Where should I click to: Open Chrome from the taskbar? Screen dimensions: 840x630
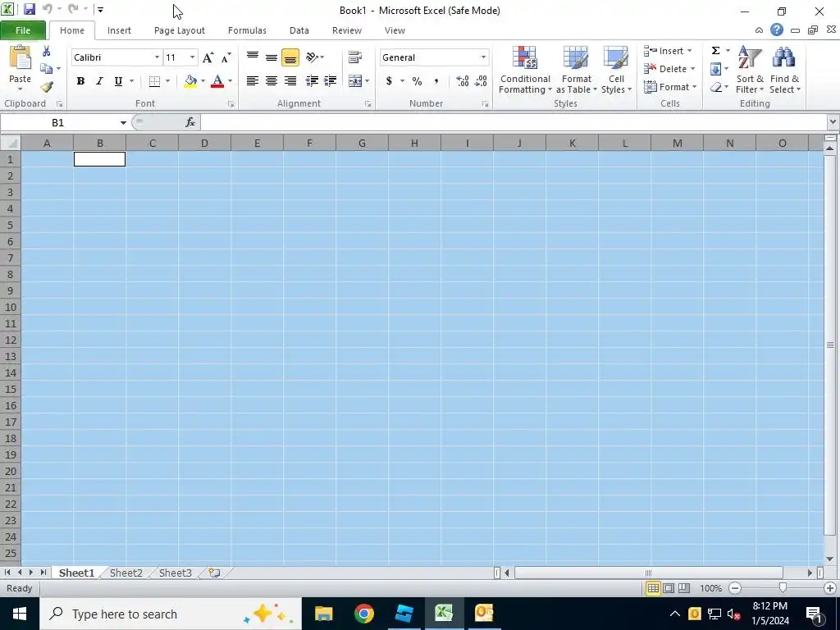363,614
